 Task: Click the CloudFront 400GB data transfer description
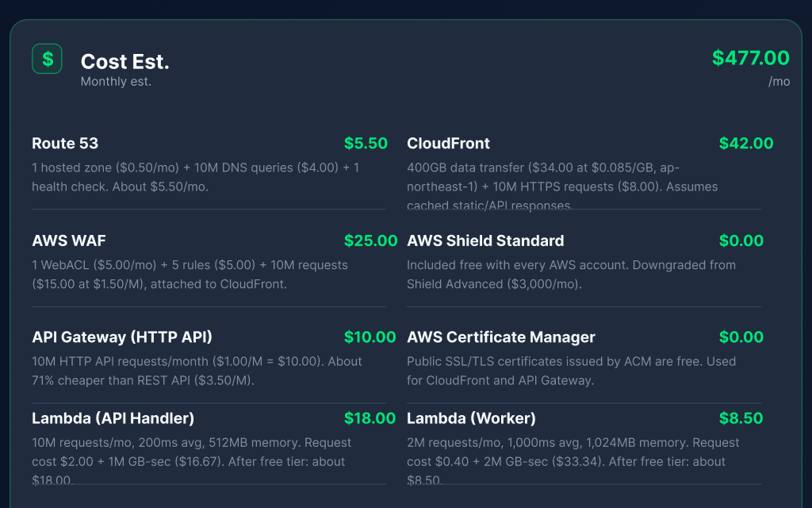click(562, 186)
